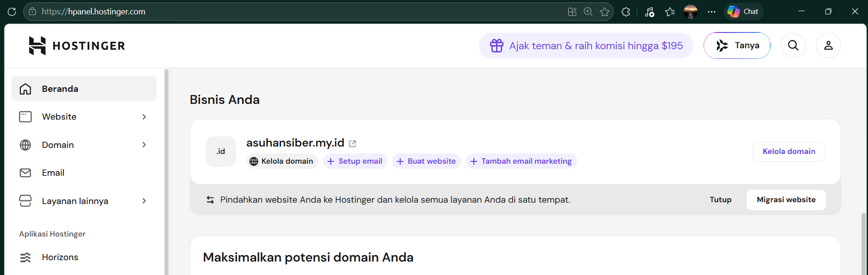Viewport: 868px width, 275px height.
Task: Reload the page with browser refresh icon
Action: point(12,12)
